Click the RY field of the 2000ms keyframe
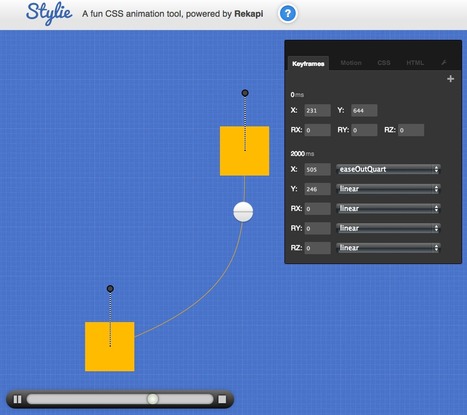This screenshot has width=467, height=415. point(317,228)
